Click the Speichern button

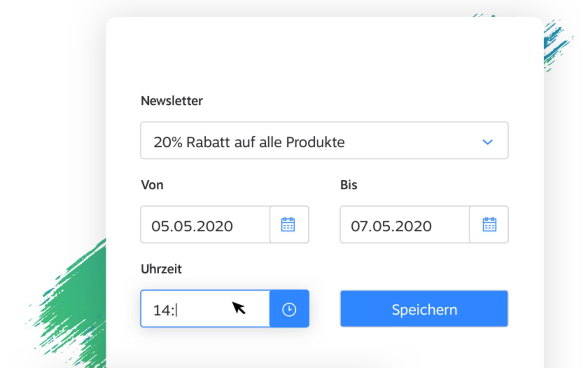point(424,309)
